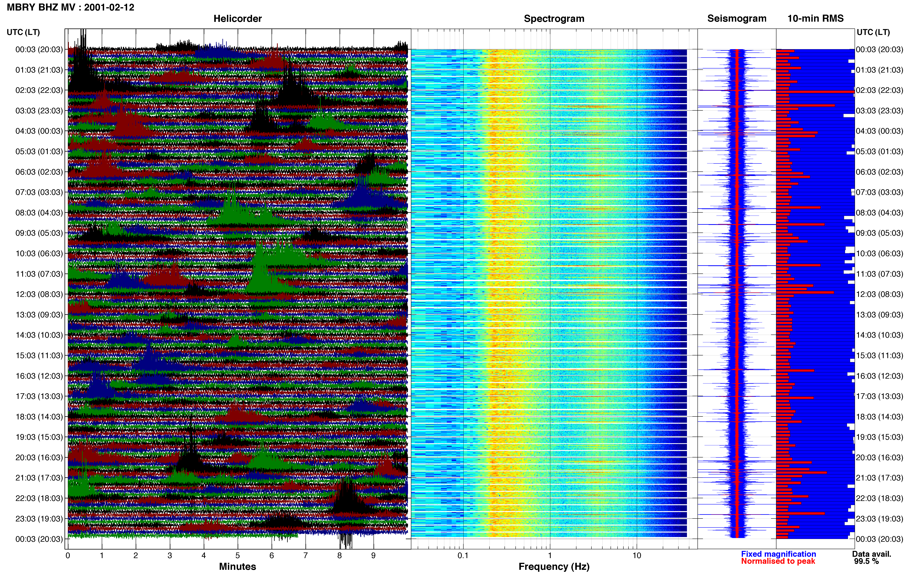Click left time label '19:03 (15:03)'
This screenshot has height=578, width=924.
pos(39,437)
